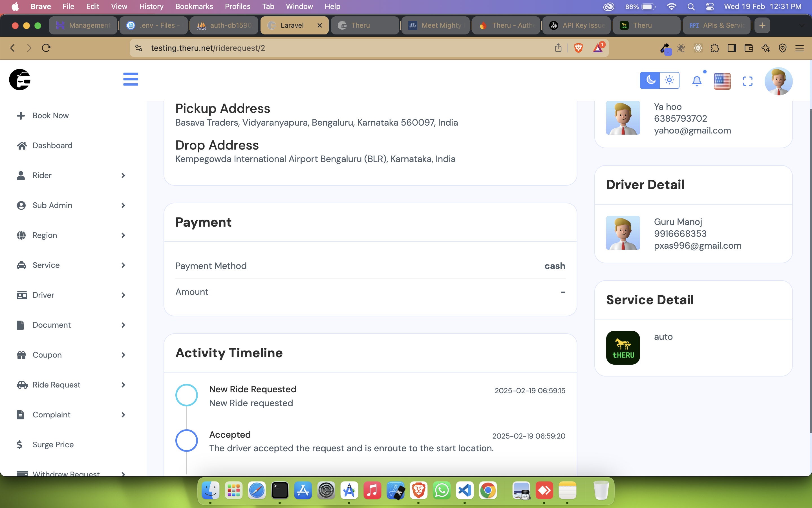Close the Laravel tab
812x508 pixels.
click(319, 25)
